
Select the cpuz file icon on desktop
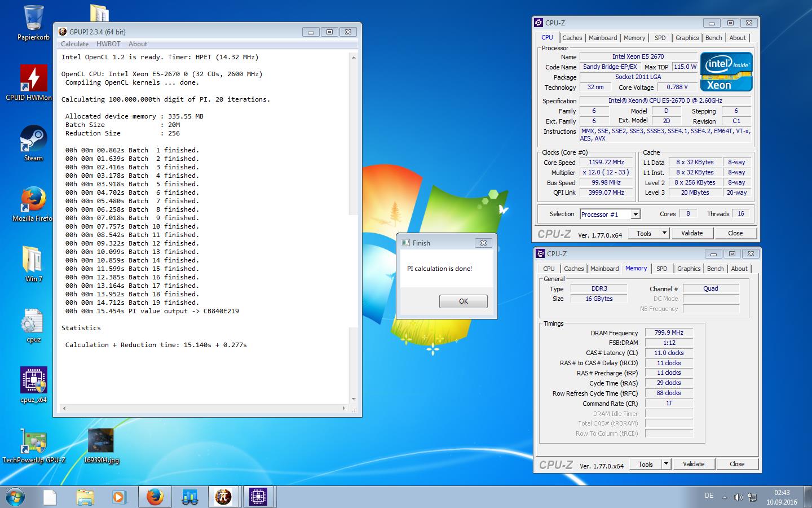[x=33, y=326]
